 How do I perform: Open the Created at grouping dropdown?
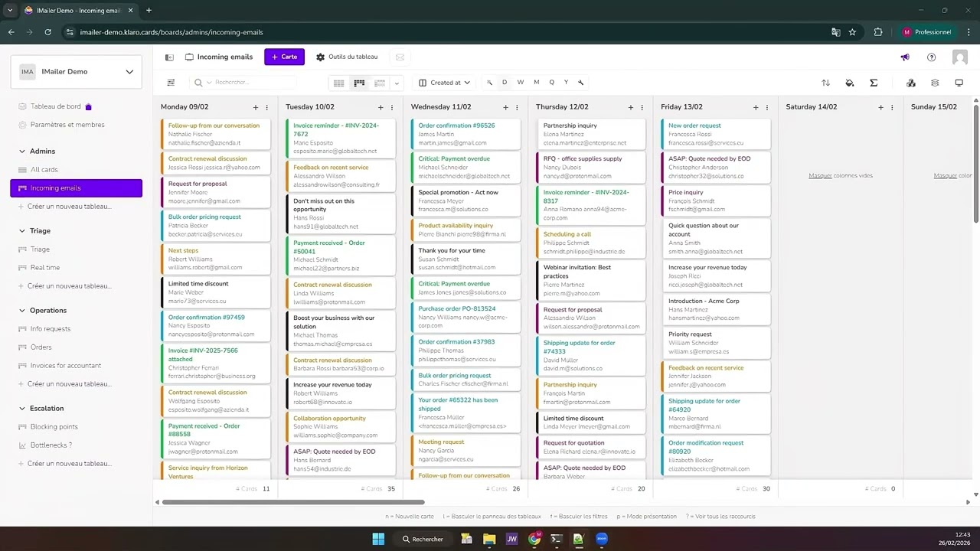coord(446,83)
